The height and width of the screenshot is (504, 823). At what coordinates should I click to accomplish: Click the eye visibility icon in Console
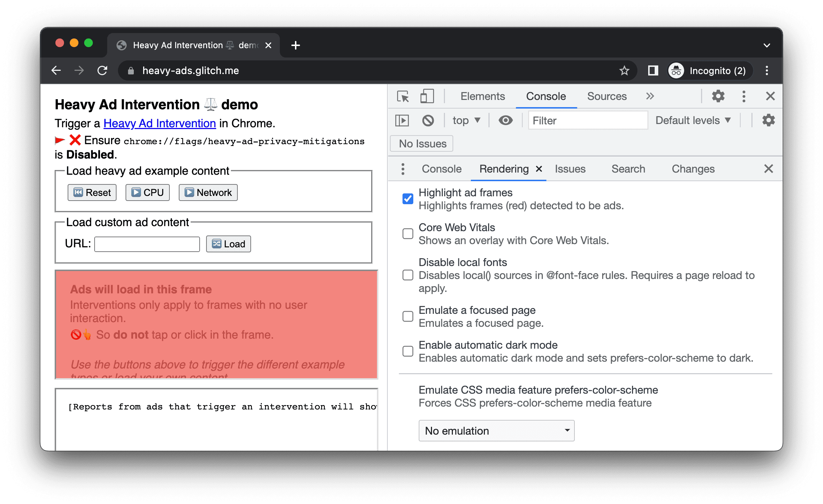(x=505, y=121)
